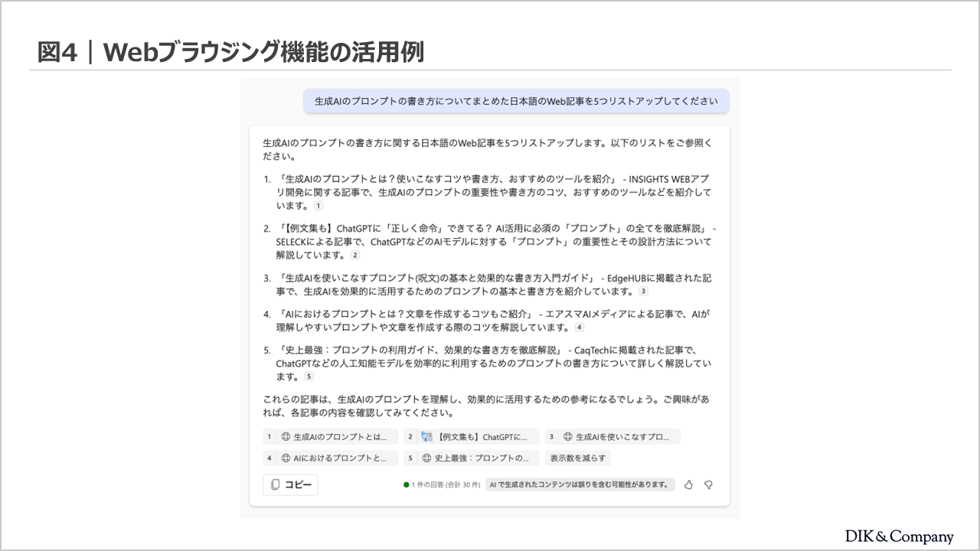The image size is (980, 551).
Task: Click the closing paragraph starting これらの記事は
Action: click(x=486, y=406)
